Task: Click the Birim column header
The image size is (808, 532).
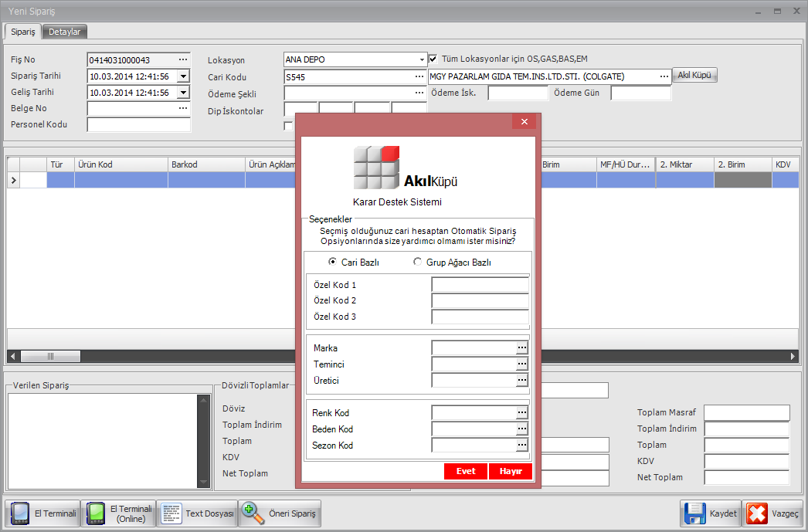Action: pos(567,164)
